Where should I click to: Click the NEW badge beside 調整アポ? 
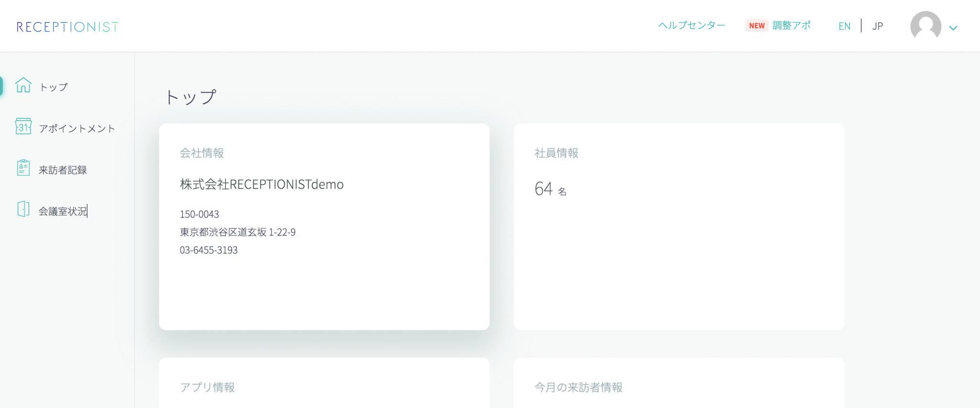tap(757, 26)
